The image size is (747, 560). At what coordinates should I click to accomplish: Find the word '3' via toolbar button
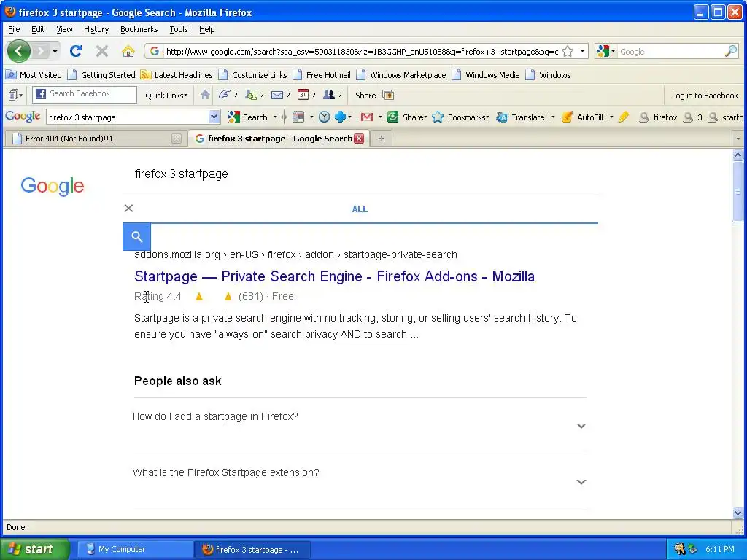(x=693, y=117)
